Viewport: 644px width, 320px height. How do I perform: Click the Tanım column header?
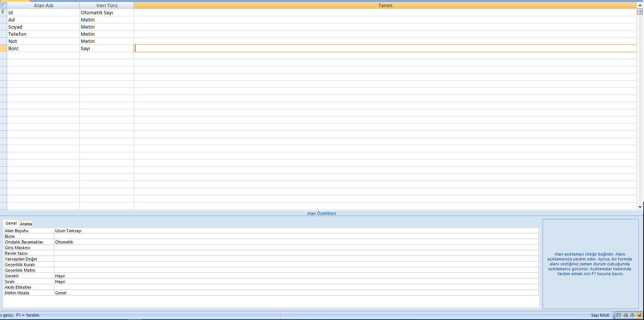[x=385, y=5]
